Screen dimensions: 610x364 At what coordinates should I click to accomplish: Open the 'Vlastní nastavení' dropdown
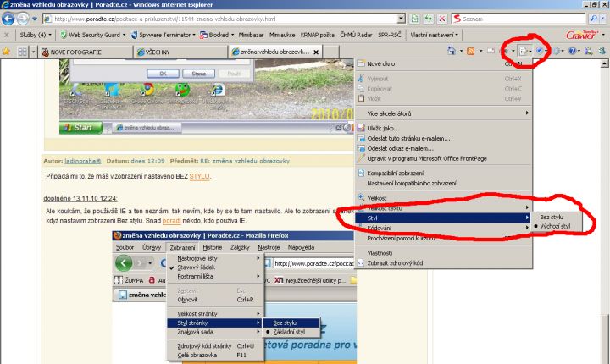pos(434,35)
